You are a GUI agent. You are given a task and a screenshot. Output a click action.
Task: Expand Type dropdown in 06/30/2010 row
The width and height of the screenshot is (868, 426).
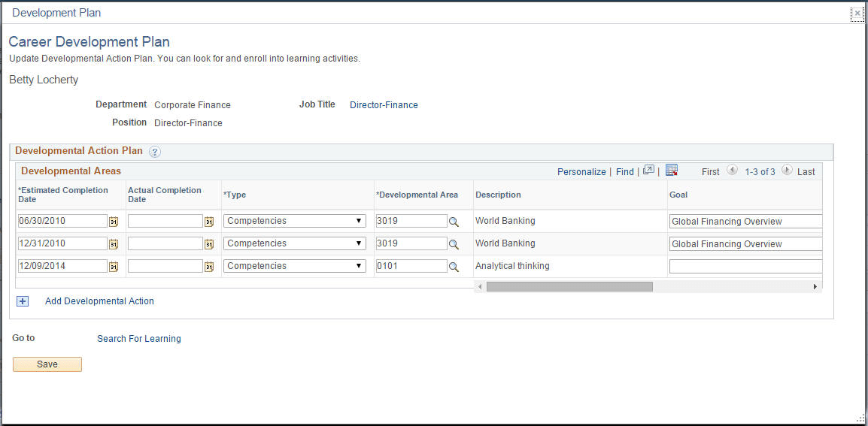point(295,221)
